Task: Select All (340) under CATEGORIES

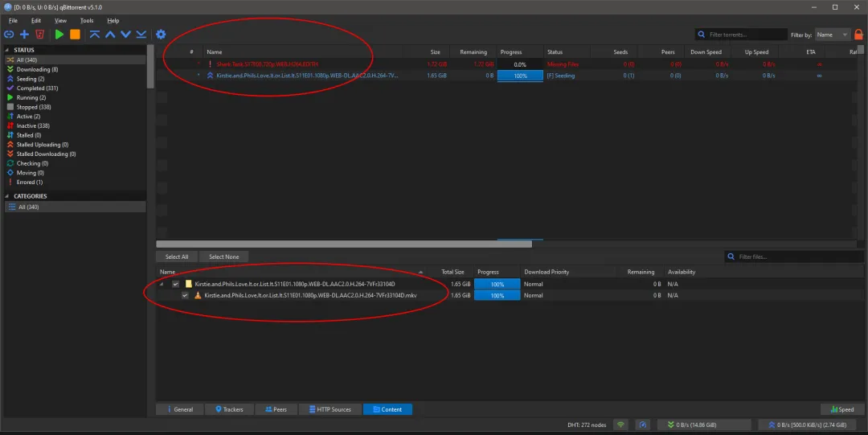Action: [x=76, y=207]
